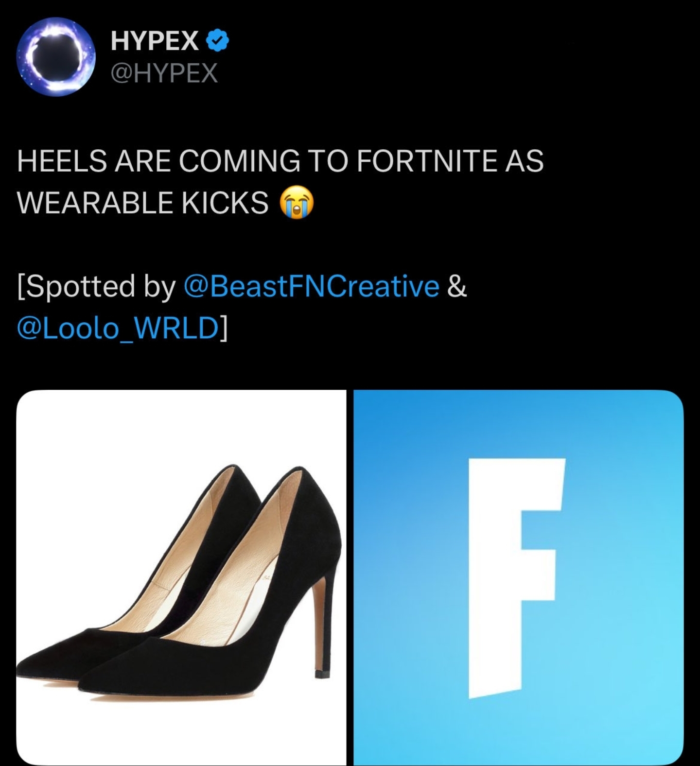Open the @Loolo_WRLD mention

(x=118, y=328)
